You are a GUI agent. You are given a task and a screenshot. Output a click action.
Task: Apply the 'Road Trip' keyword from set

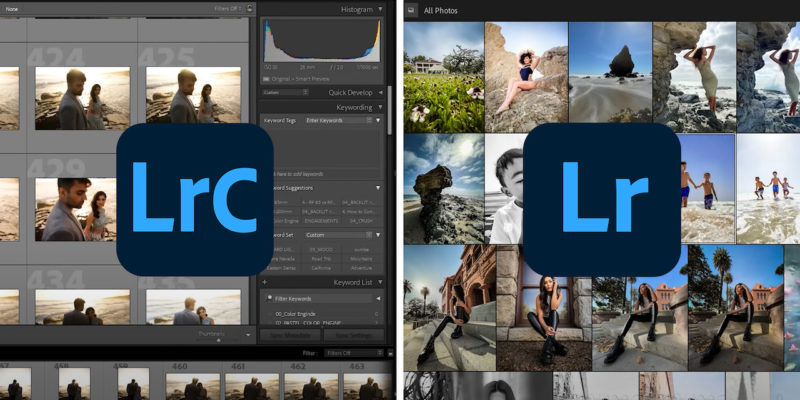pyautogui.click(x=321, y=259)
